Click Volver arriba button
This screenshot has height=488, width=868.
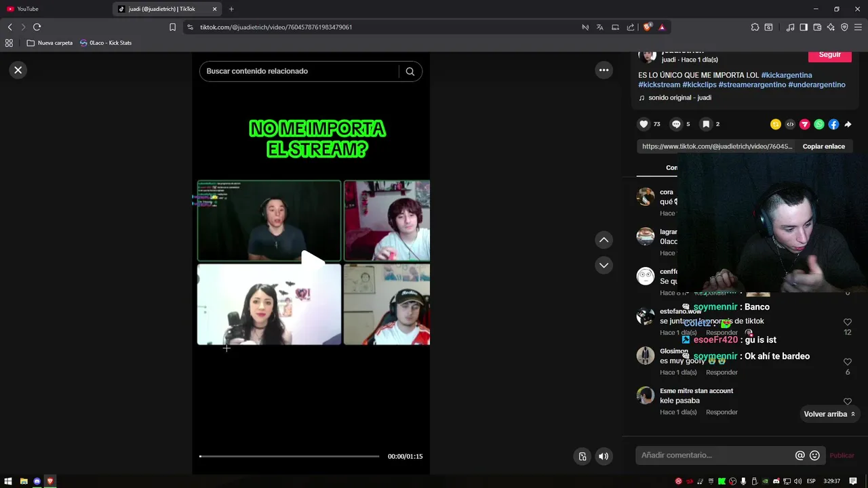click(x=829, y=414)
